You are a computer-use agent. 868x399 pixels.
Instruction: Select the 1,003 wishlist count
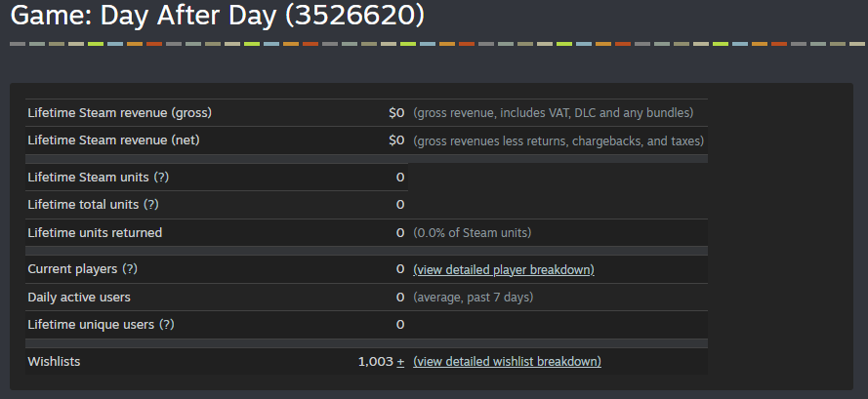click(375, 362)
